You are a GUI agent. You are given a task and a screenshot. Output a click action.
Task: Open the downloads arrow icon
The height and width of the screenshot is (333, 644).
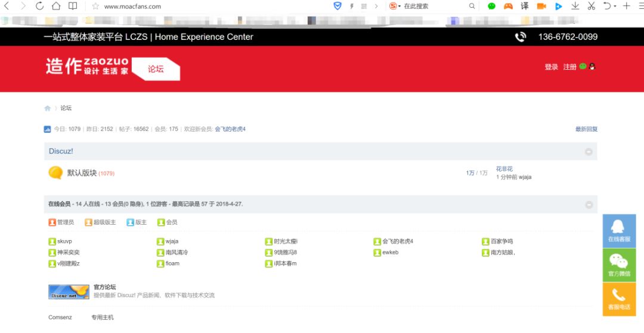[575, 6]
